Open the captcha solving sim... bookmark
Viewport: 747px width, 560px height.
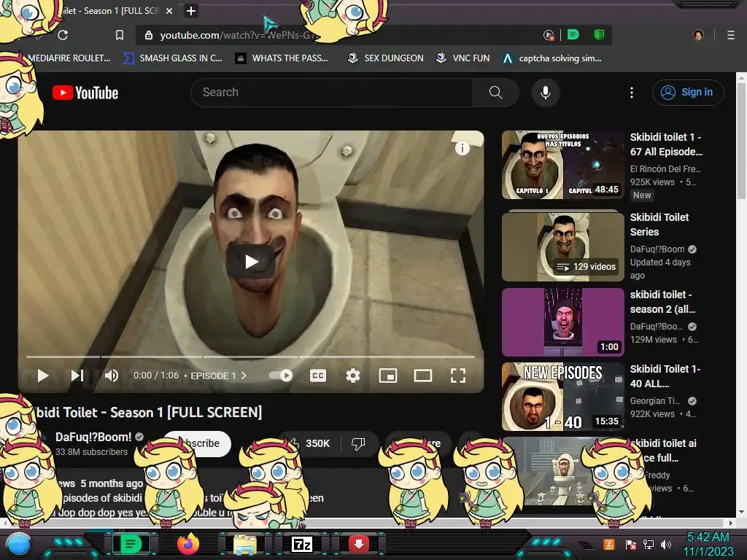(552, 58)
